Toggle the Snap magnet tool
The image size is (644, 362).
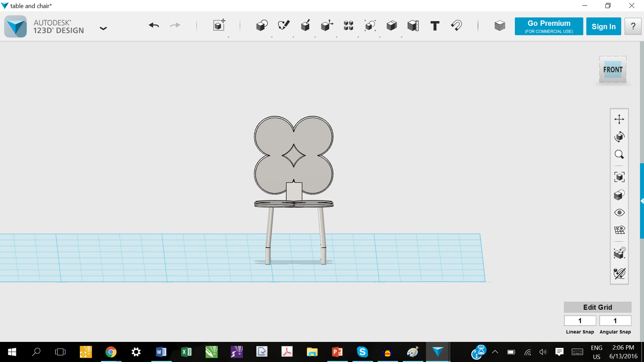pyautogui.click(x=456, y=25)
